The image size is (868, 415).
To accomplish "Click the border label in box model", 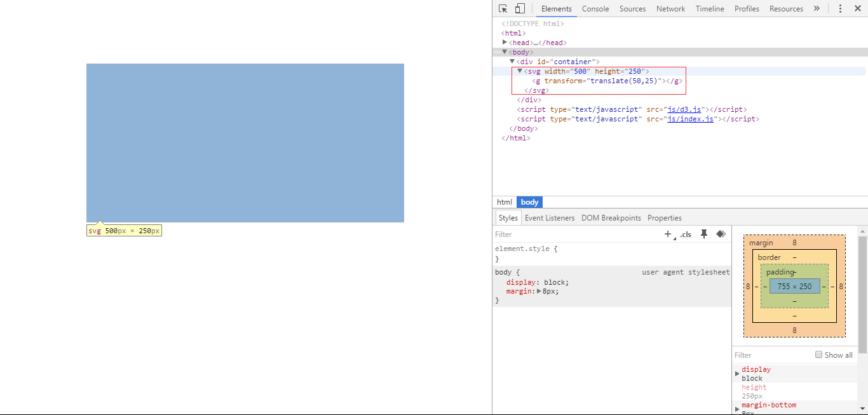I will click(x=770, y=257).
